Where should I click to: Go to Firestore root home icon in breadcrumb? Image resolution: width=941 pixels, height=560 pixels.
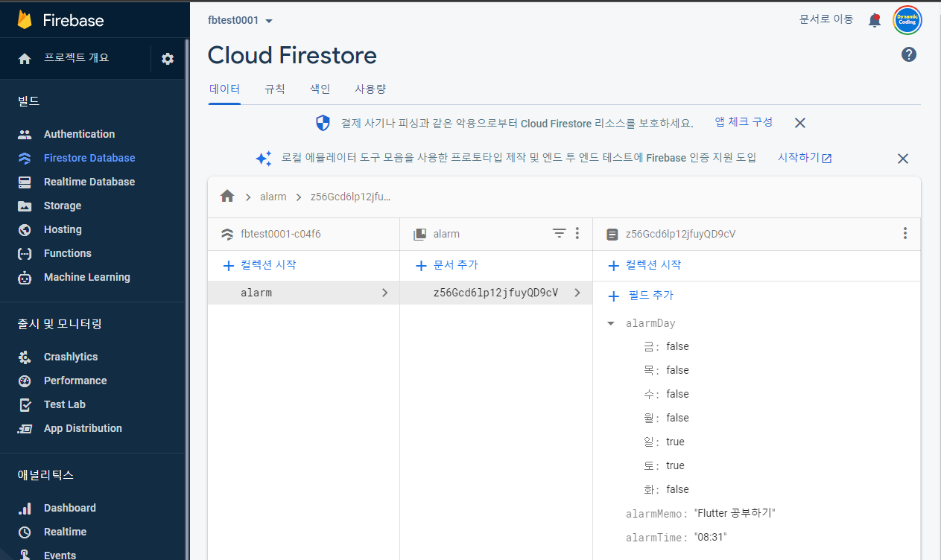pos(227,197)
